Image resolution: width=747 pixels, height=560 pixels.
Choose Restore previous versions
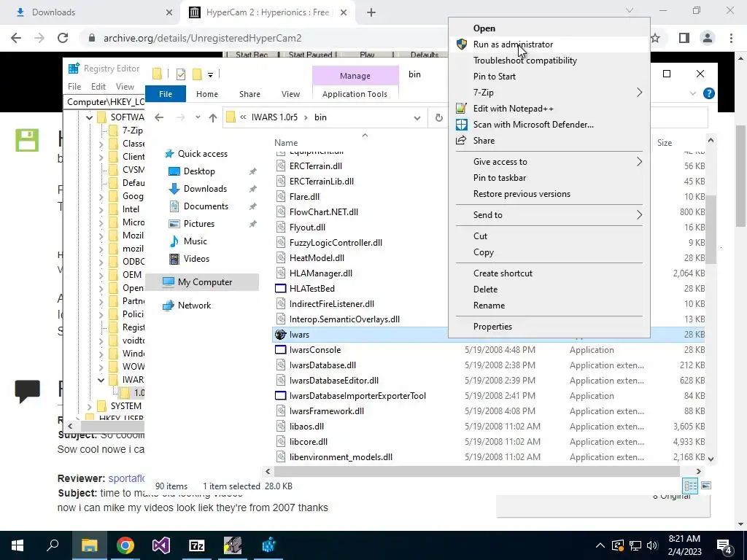pos(522,194)
